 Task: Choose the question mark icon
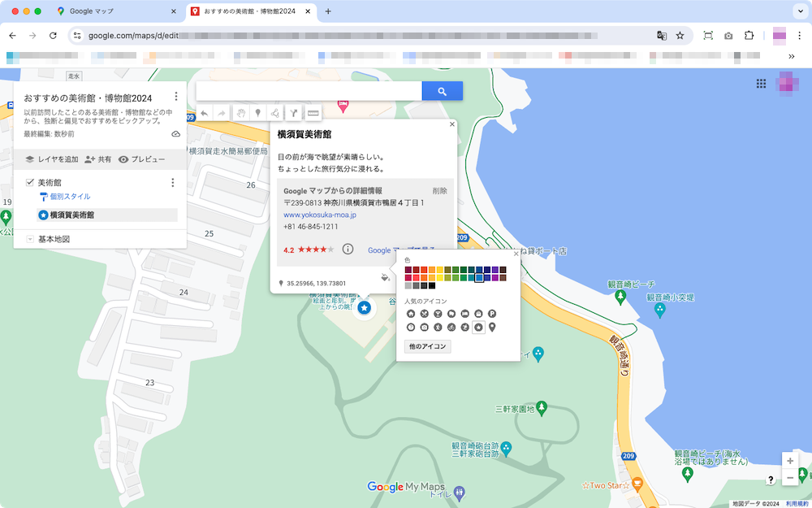411,327
